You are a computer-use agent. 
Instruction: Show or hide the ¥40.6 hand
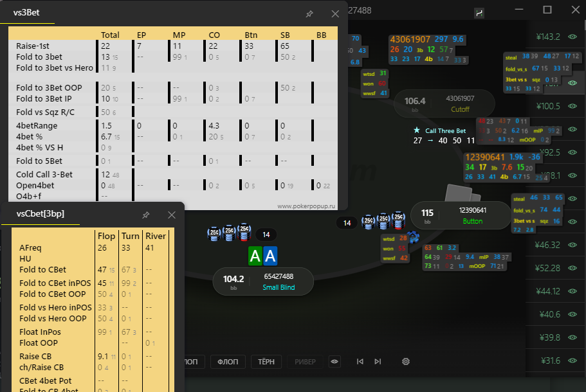(572, 314)
